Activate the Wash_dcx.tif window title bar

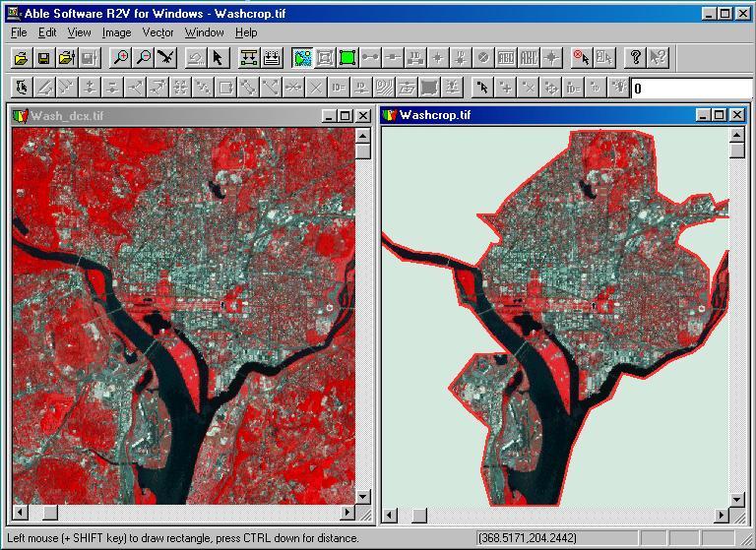(166, 116)
